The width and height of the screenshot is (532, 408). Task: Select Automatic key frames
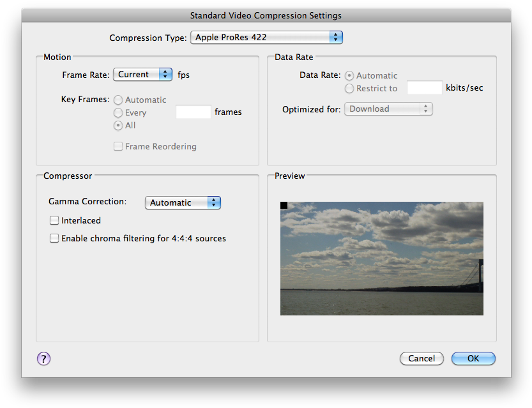point(118,100)
